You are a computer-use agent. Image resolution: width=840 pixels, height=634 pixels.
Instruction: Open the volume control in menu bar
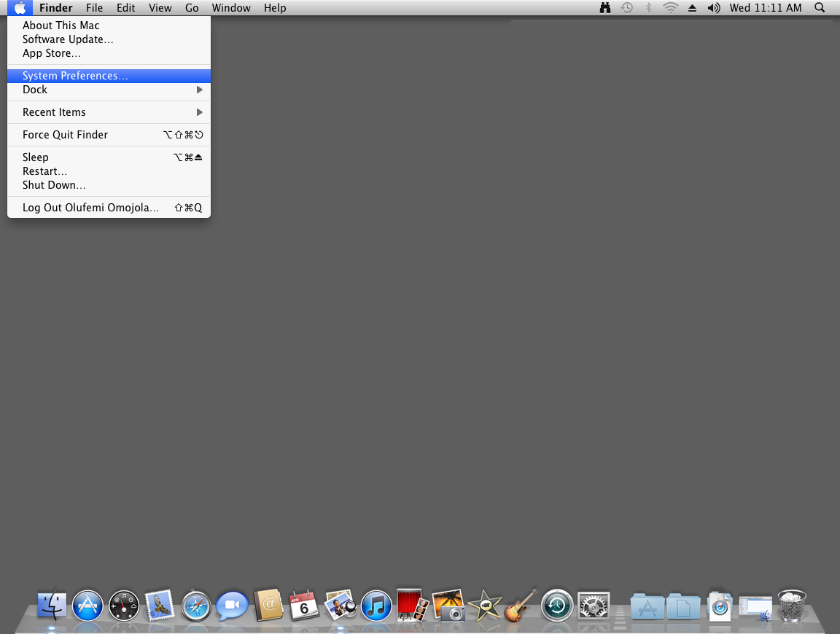[714, 8]
